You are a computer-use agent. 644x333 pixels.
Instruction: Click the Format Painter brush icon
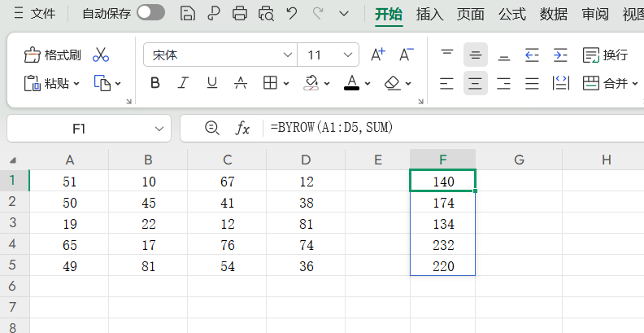(x=33, y=55)
